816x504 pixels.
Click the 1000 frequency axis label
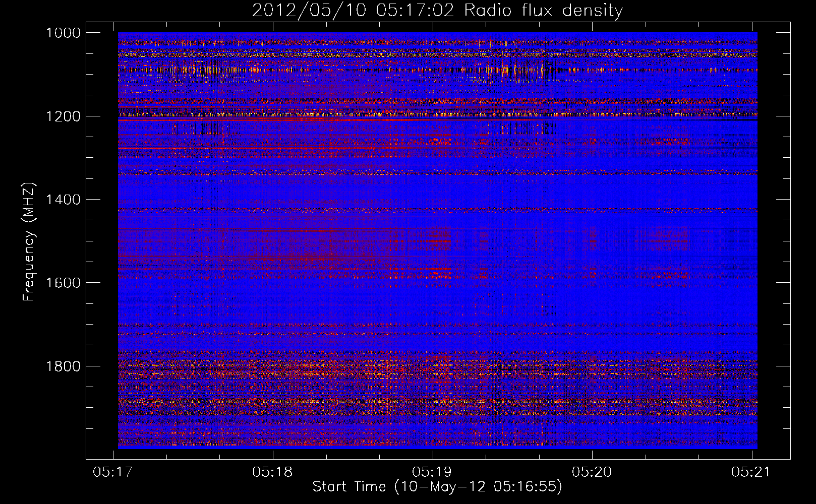coord(63,33)
